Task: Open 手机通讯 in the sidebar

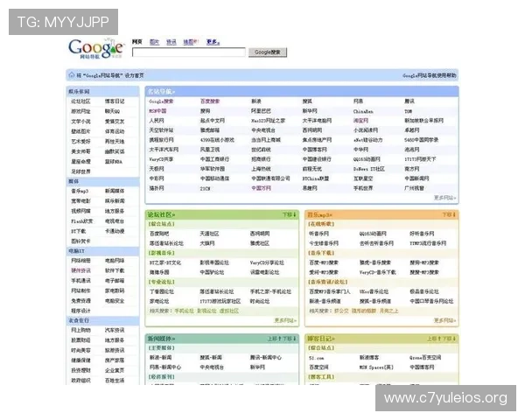Action: 80,280
